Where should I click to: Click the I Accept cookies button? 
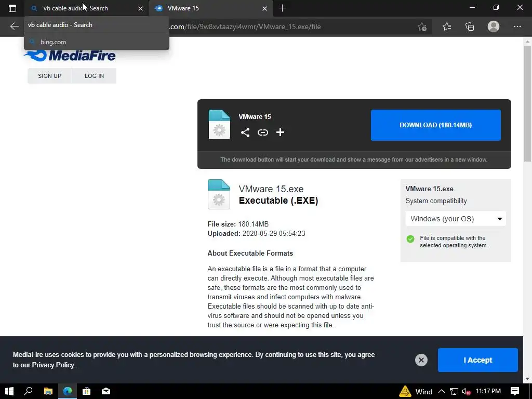[x=478, y=360]
